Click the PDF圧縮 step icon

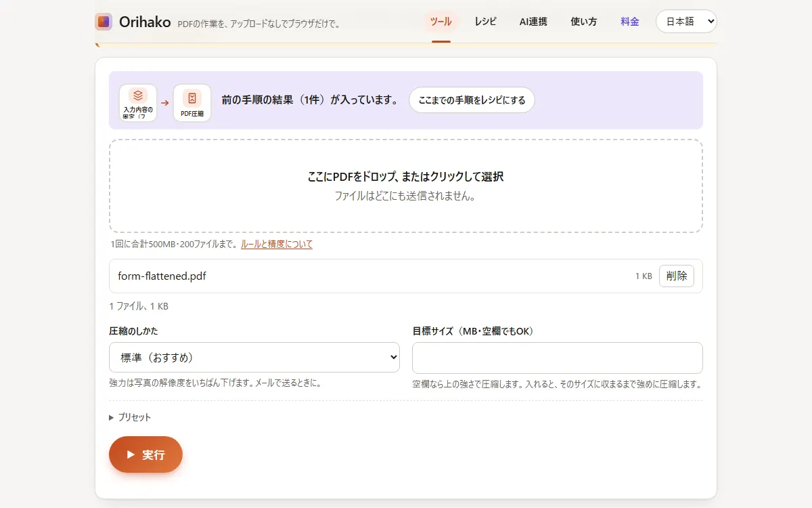[x=192, y=103]
